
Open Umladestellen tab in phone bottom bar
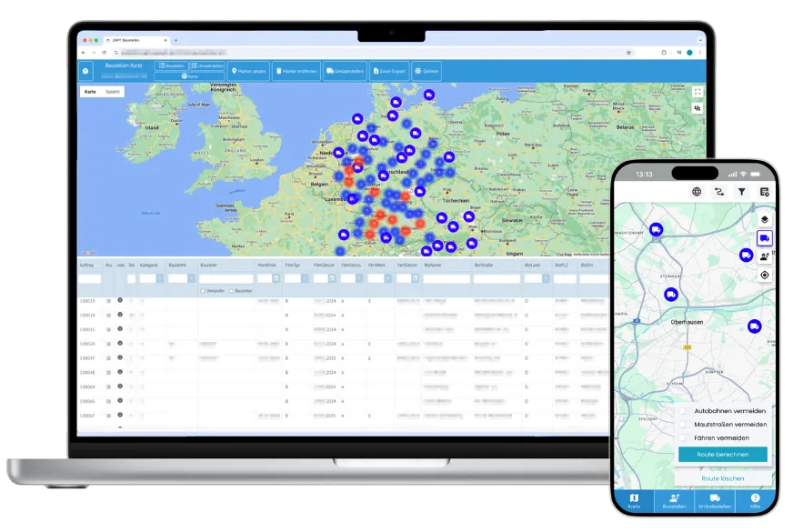pyautogui.click(x=714, y=501)
